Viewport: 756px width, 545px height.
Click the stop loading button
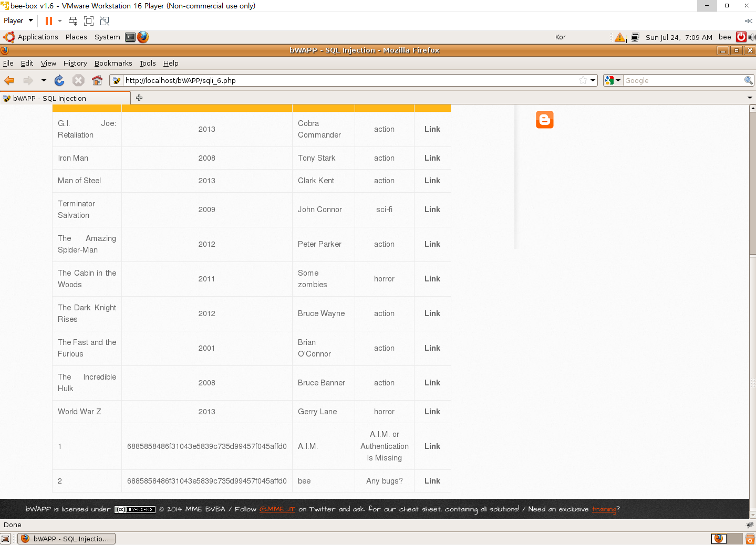point(78,80)
